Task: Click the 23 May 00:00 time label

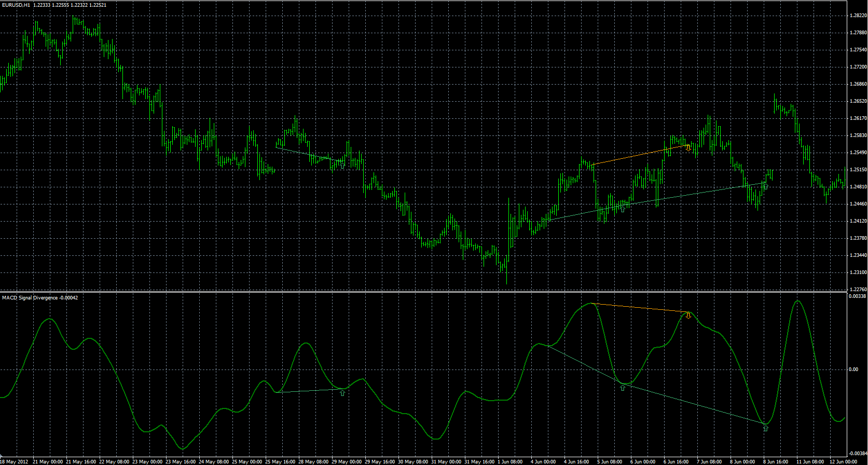Action: (x=147, y=461)
